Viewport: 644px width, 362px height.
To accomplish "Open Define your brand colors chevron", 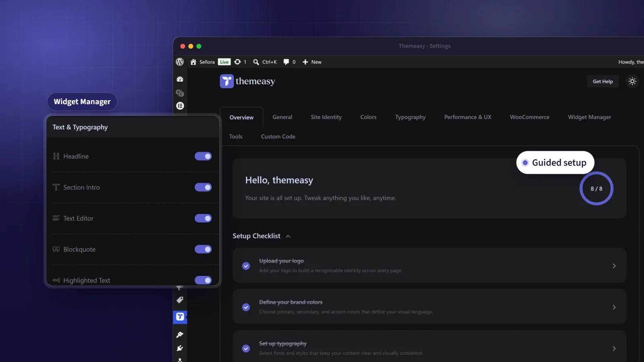I will pos(614,307).
